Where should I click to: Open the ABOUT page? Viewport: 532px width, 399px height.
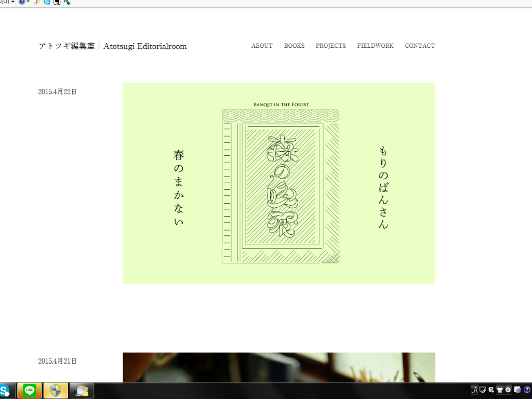click(x=262, y=46)
